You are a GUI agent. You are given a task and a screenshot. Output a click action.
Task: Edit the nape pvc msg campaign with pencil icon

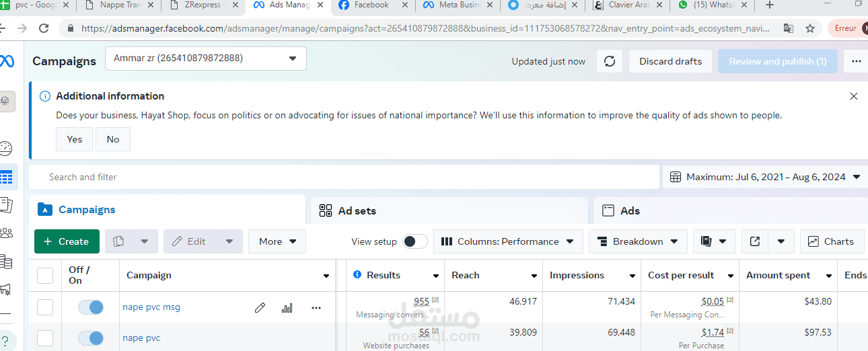click(260, 308)
